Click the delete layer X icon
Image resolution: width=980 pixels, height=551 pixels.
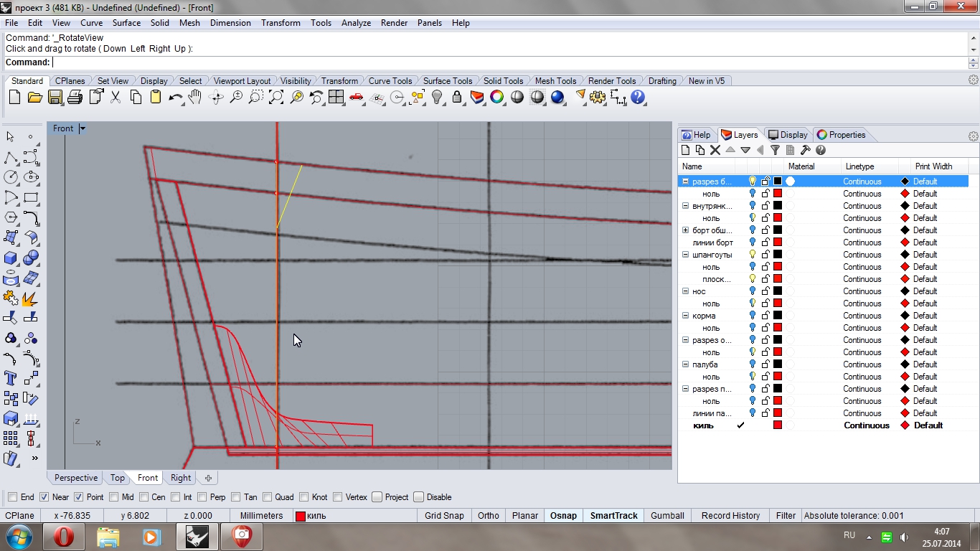[715, 150]
